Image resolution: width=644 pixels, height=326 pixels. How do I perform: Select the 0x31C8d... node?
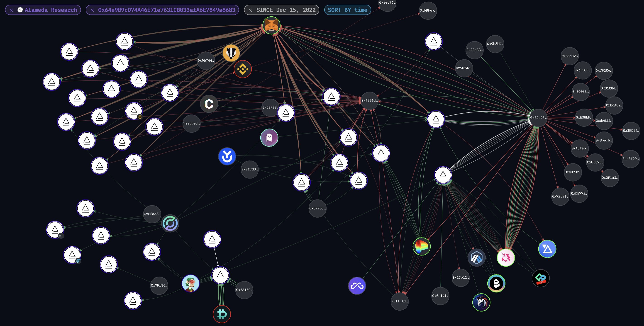pyautogui.click(x=609, y=88)
